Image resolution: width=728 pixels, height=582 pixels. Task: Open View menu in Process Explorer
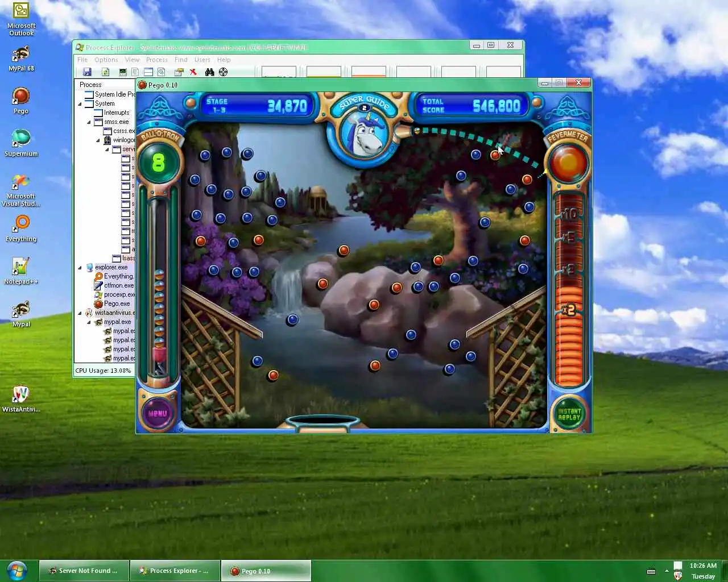click(x=132, y=60)
